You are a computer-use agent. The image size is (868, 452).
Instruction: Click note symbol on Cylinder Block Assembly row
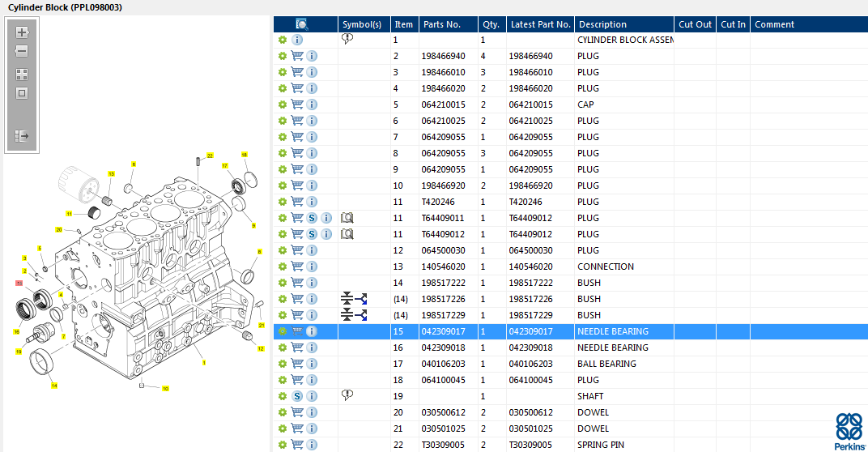(x=347, y=39)
